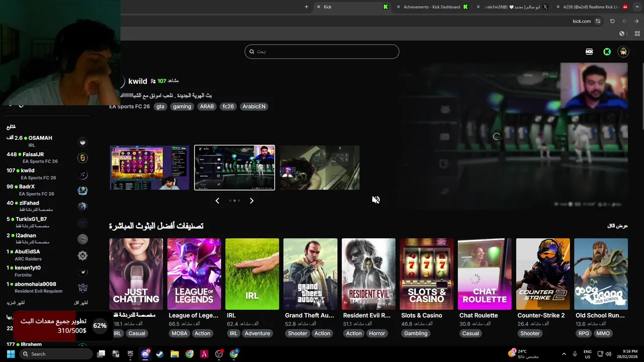Screen dimensions: 644x362
Task: Click abomohaia9098 avatar in sidebar
Action: click(83, 288)
